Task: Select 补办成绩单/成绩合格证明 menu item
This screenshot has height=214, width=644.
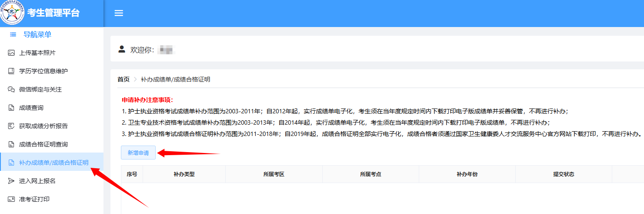Action: pyautogui.click(x=53, y=163)
